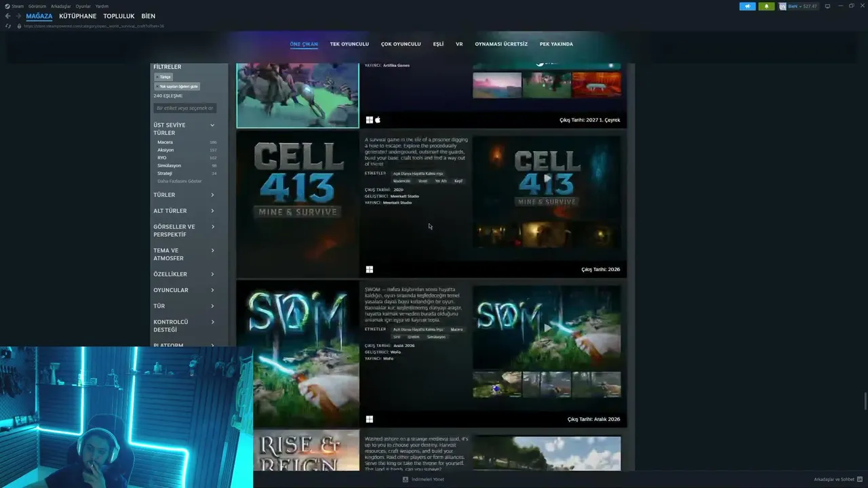Click the Steam logo icon in the title bar

7,6
